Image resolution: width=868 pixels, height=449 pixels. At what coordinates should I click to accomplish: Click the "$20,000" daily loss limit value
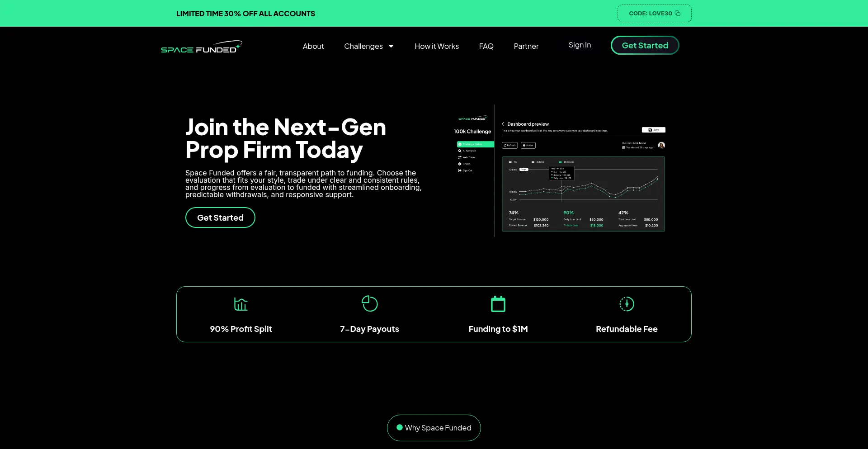pos(596,219)
